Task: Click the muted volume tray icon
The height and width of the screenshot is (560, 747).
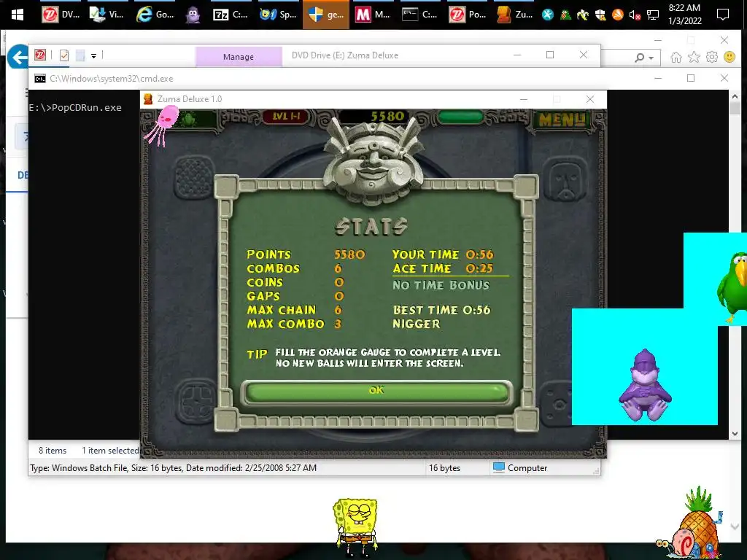Action: pos(635,15)
